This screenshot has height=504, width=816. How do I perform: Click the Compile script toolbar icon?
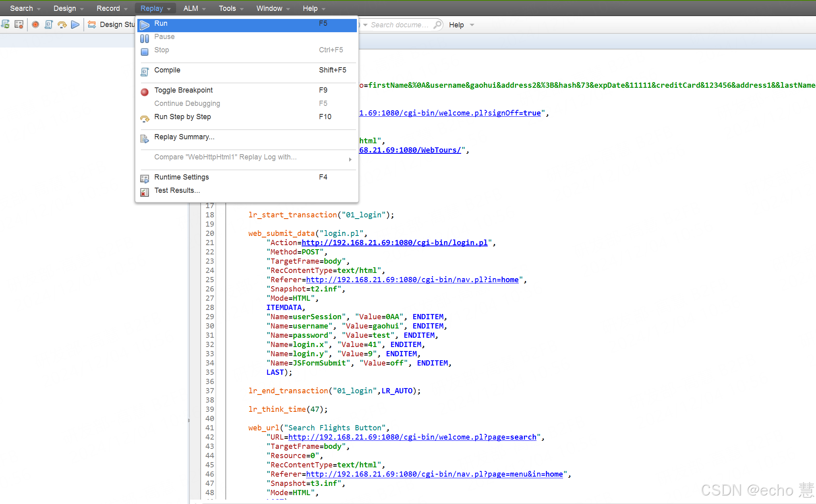click(x=49, y=25)
